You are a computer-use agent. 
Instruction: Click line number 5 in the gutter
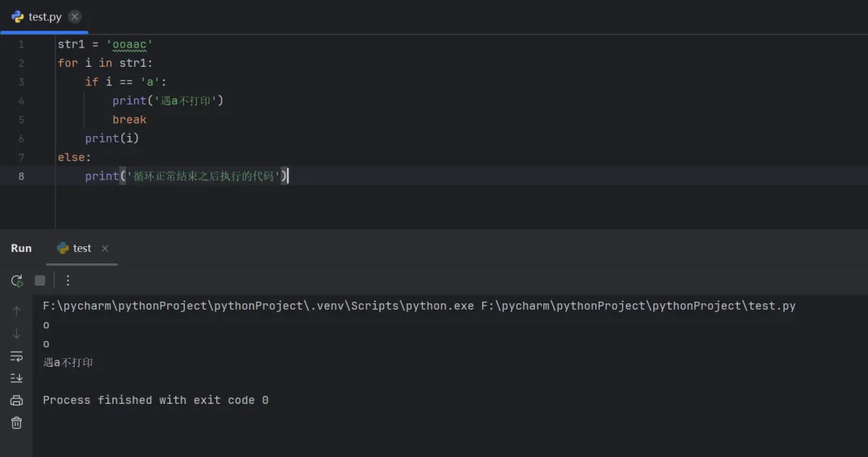[x=21, y=120]
